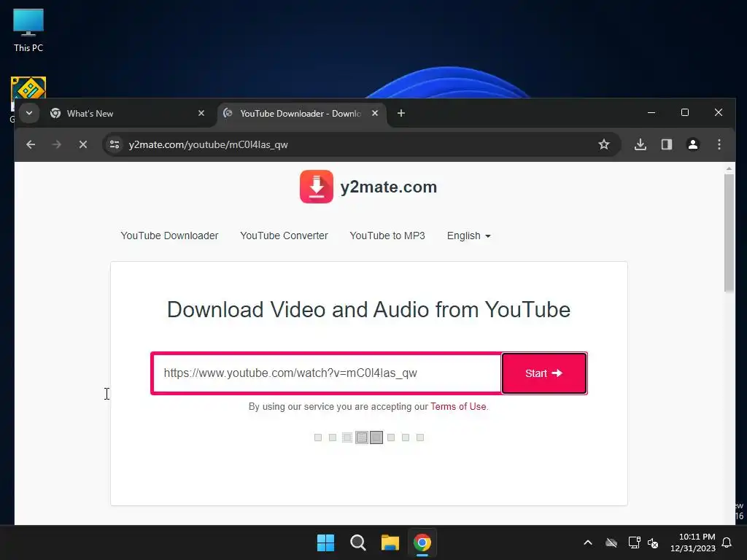Click the Chrome taskbar icon

pos(422,542)
